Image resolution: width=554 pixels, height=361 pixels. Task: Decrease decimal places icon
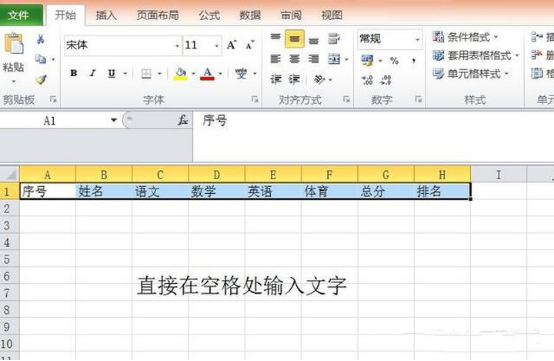[386, 80]
